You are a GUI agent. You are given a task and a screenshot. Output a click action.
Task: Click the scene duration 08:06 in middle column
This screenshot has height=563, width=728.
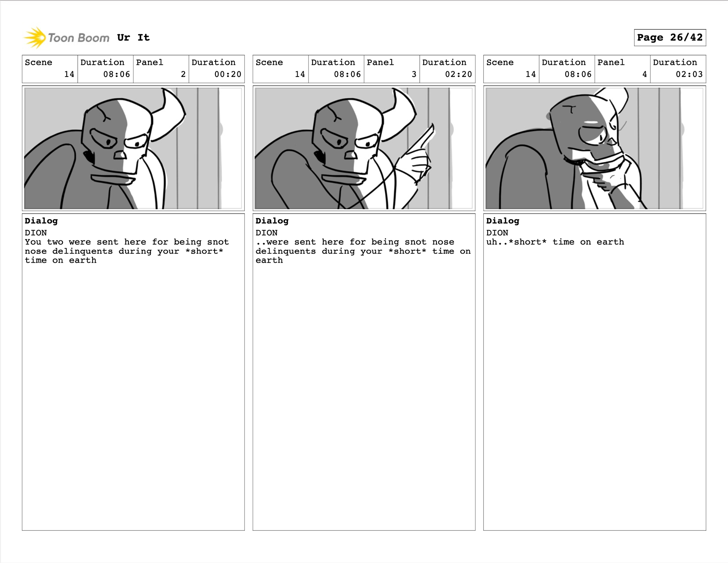pos(347,74)
